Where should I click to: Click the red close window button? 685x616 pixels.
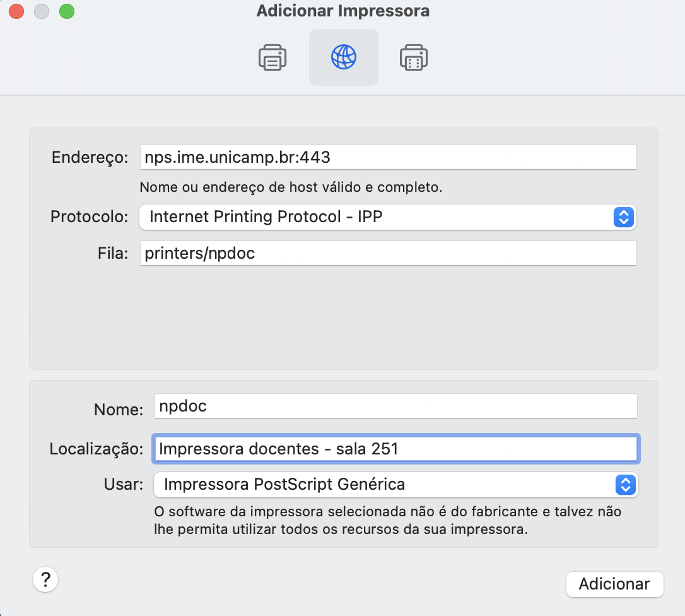coord(16,11)
